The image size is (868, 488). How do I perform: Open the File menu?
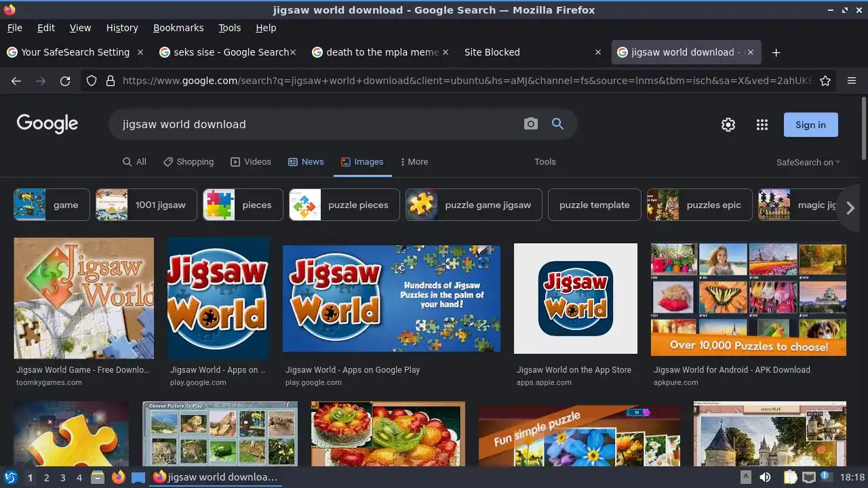(15, 28)
